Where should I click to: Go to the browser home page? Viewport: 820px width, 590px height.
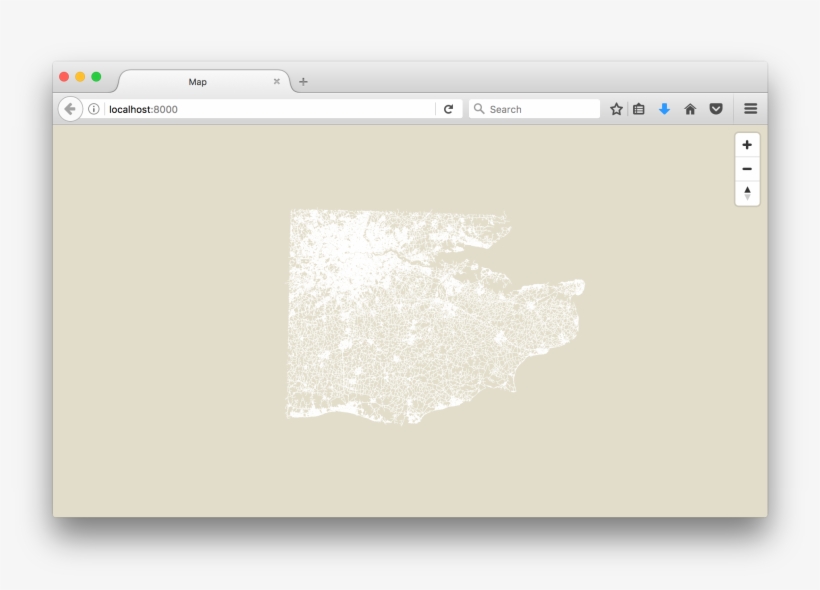[689, 108]
